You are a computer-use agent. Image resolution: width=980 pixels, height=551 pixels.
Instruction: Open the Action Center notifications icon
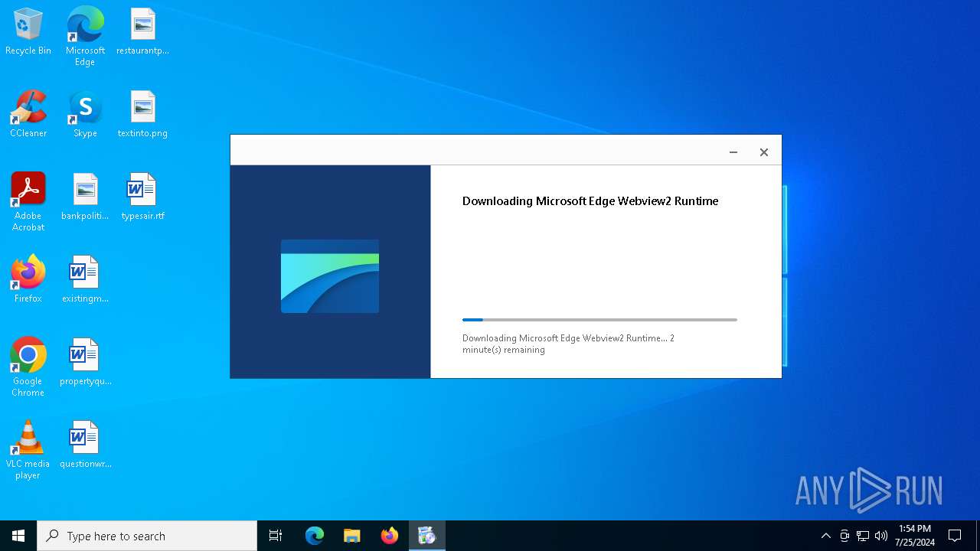[955, 536]
